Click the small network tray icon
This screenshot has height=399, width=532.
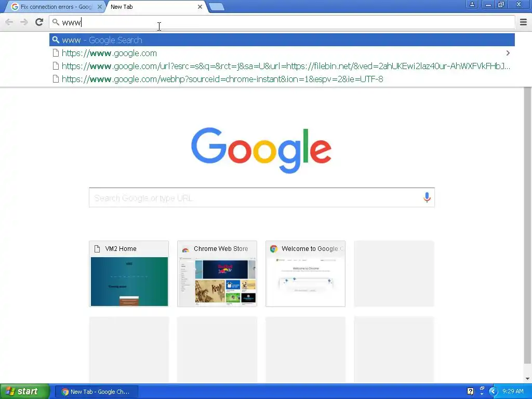(482, 388)
